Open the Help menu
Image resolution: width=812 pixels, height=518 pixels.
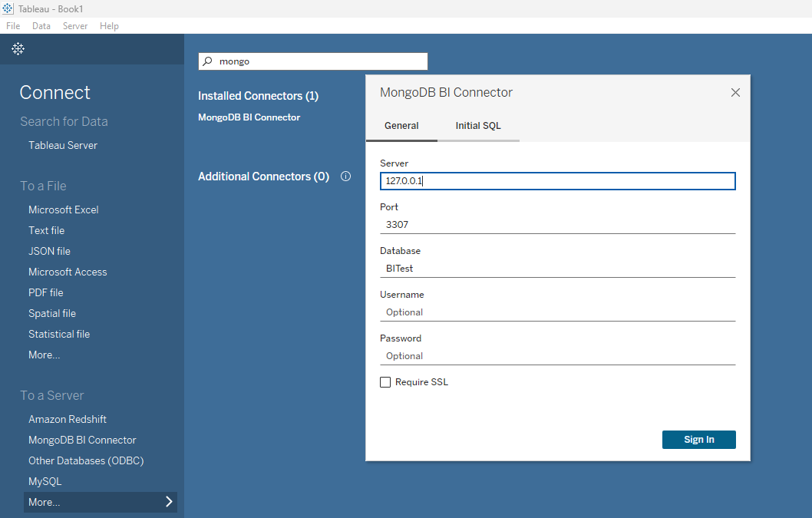click(109, 26)
